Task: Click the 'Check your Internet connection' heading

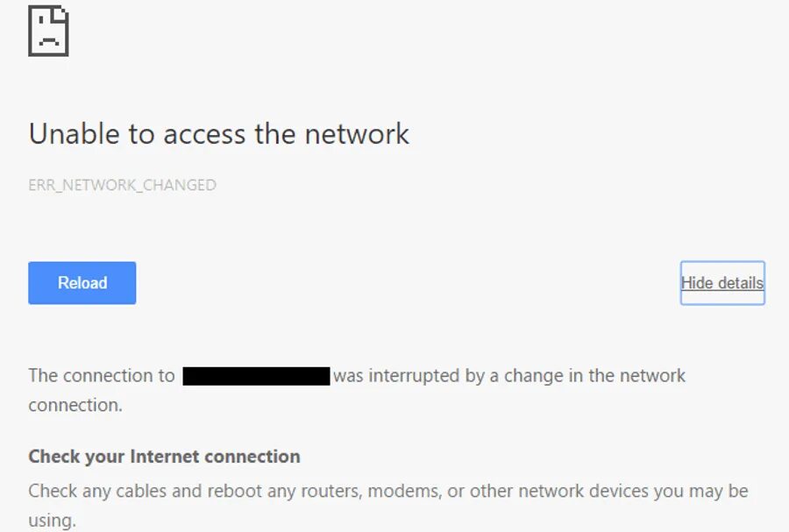Action: pyautogui.click(x=164, y=457)
